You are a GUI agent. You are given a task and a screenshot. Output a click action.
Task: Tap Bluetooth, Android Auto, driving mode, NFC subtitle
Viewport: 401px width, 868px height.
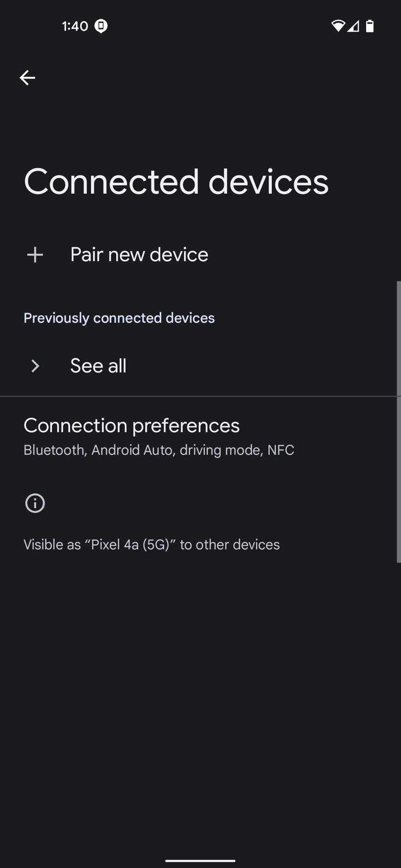click(x=158, y=450)
